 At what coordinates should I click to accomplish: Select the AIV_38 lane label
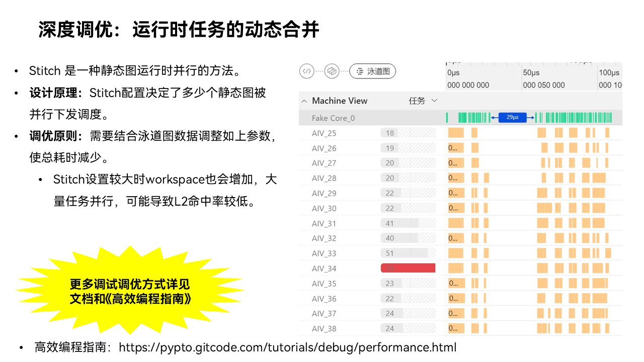pyautogui.click(x=324, y=328)
